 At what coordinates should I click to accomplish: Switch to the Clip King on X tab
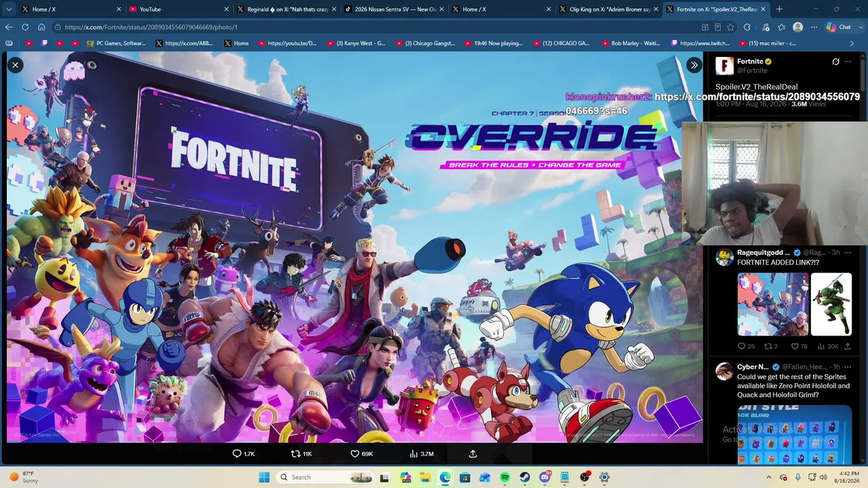[608, 9]
